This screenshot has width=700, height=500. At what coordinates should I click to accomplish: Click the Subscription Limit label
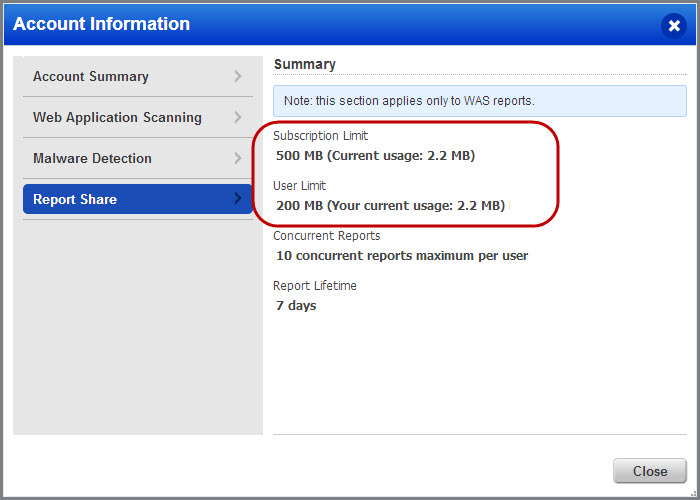click(x=321, y=136)
